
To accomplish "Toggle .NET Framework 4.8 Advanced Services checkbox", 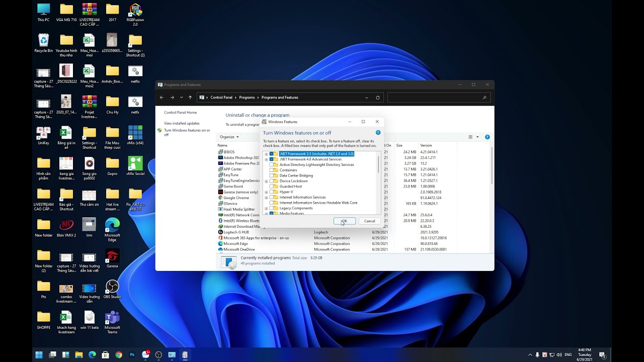I will click(272, 159).
